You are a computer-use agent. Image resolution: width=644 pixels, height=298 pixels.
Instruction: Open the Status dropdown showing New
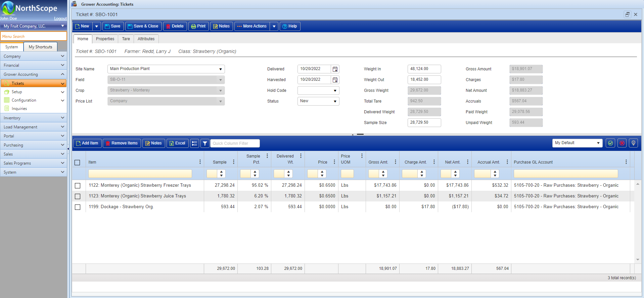click(335, 101)
